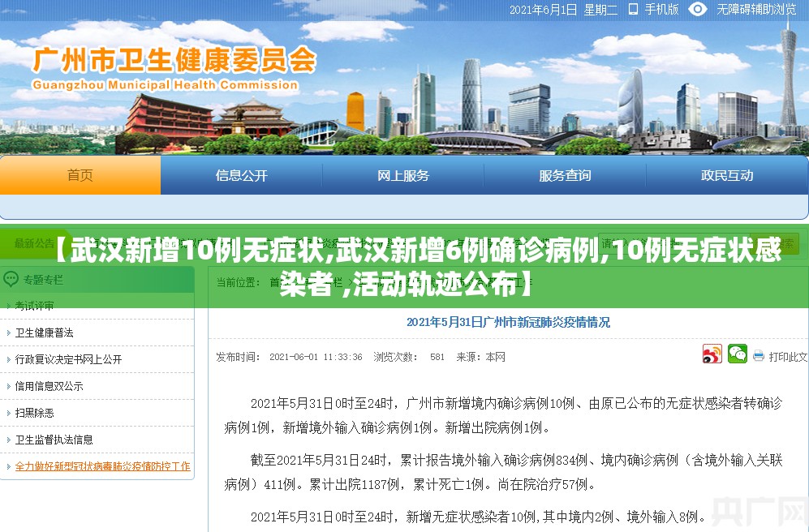This screenshot has width=809, height=532.
Task: Expand arrow beside 信用信息双公示
Action: 8,387
